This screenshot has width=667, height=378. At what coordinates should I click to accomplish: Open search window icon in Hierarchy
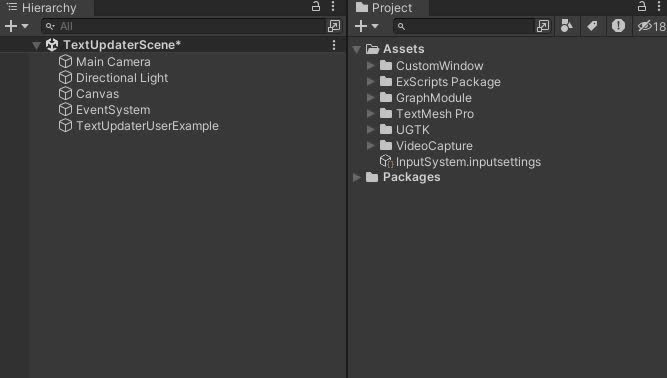point(334,26)
